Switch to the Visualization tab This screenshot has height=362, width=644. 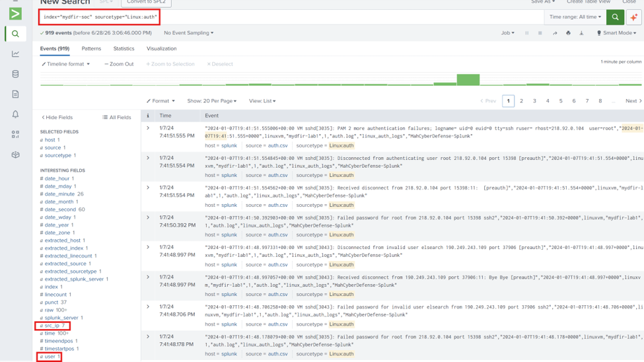(161, 48)
